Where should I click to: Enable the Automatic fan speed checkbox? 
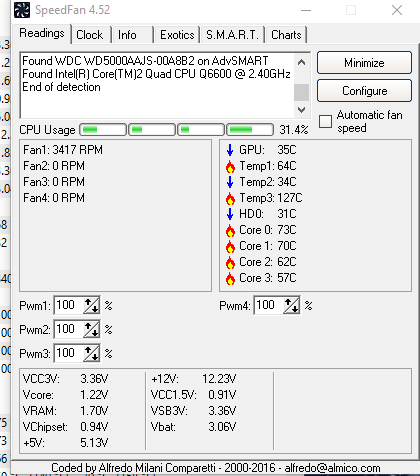(325, 121)
